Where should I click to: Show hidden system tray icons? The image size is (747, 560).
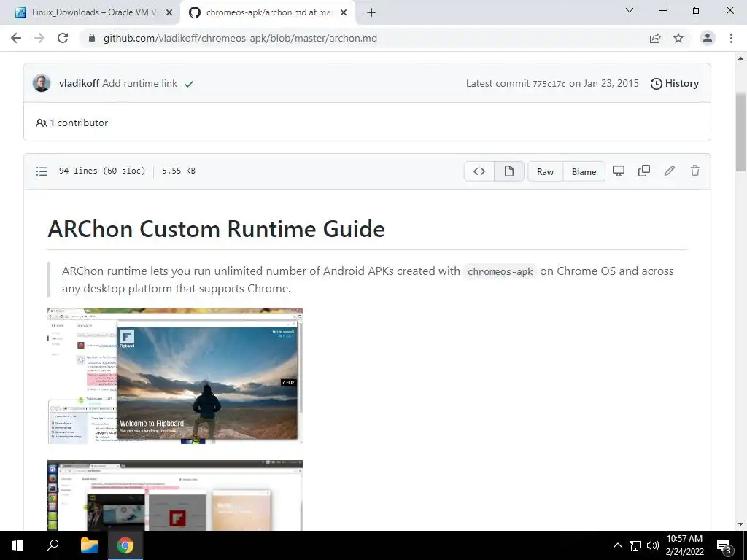click(x=617, y=545)
